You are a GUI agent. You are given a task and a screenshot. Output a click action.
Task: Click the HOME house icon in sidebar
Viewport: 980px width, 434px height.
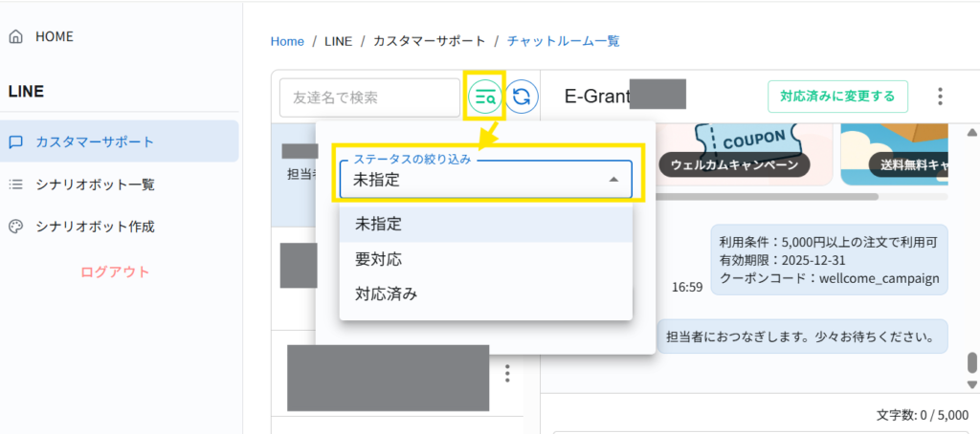pyautogui.click(x=15, y=36)
